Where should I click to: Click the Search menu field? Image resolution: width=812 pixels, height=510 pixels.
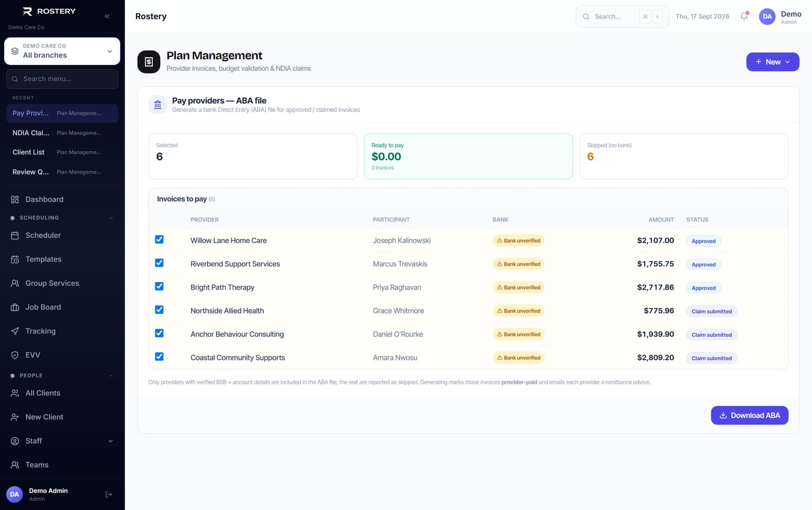pyautogui.click(x=62, y=79)
